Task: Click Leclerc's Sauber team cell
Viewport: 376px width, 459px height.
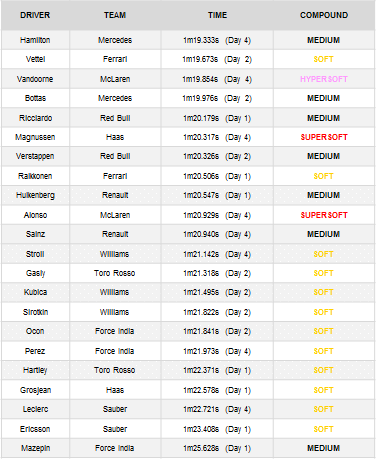Action: 115,409
